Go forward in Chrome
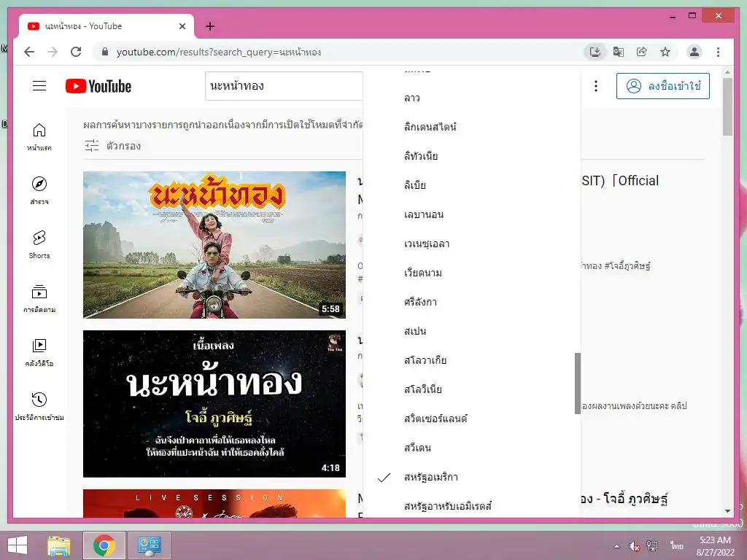747x560 pixels. click(x=53, y=52)
